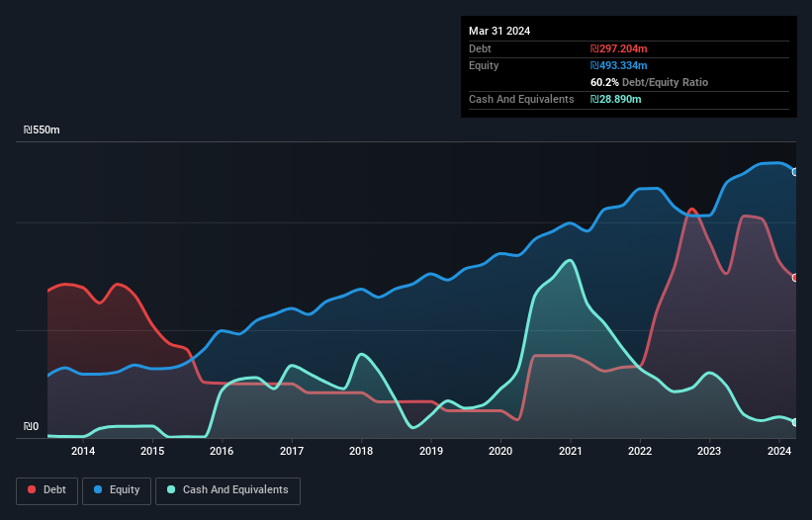Click the Cash end-of-line data point marker
The image size is (812, 520).
click(795, 423)
